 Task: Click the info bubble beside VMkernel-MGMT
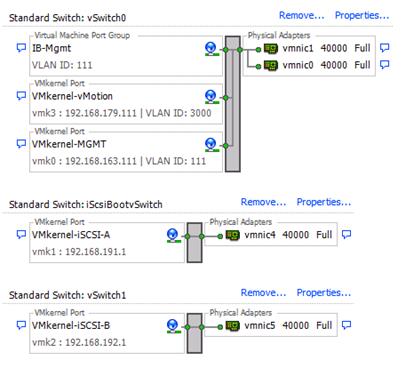click(x=21, y=144)
